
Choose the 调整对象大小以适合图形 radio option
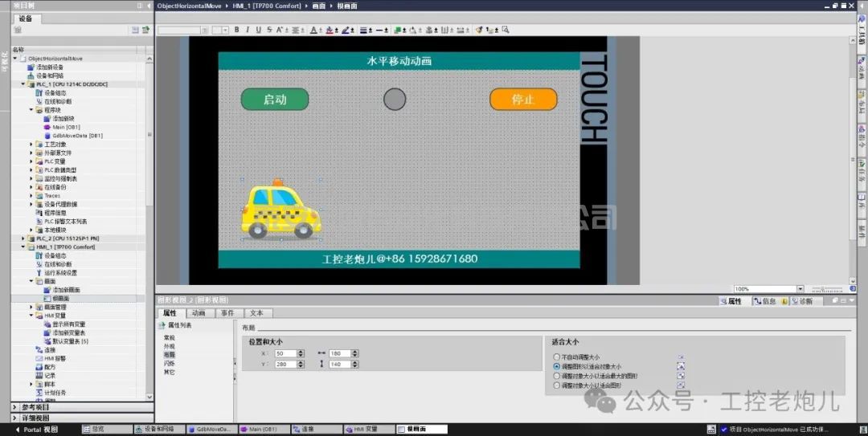coord(556,385)
